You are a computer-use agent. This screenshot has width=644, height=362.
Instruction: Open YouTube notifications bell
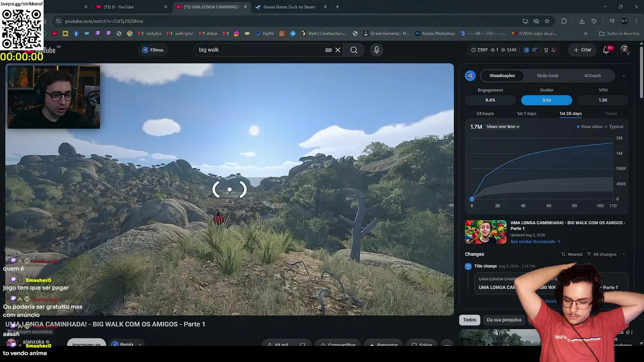(x=607, y=50)
